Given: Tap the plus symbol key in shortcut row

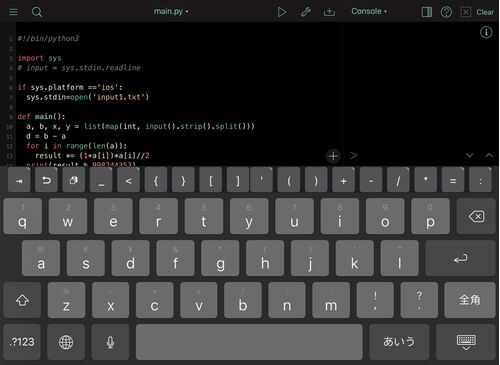Looking at the screenshot, I should (343, 180).
